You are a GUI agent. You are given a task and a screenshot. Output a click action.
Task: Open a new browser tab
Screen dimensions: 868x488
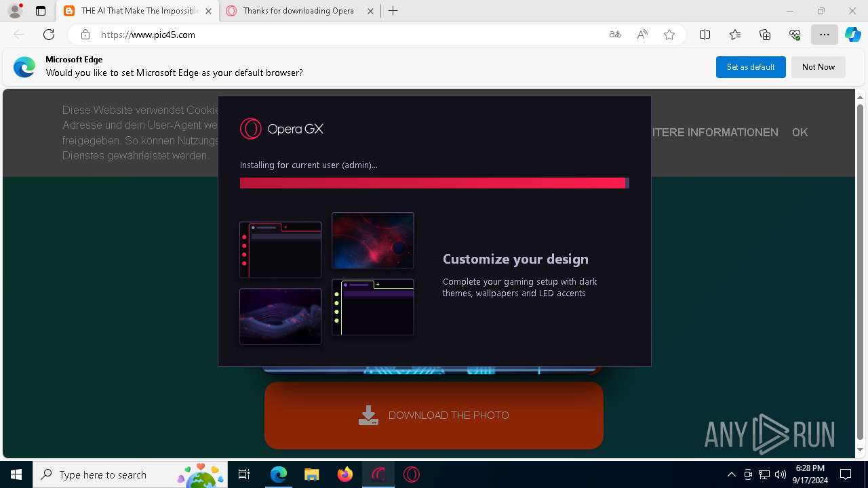pos(393,11)
